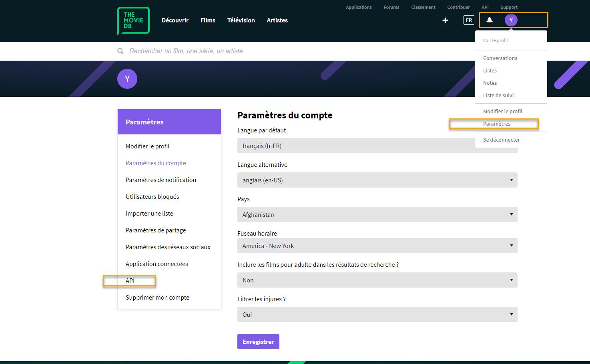Open Paramètres de notification settings
The height and width of the screenshot is (364, 590).
coord(161,180)
